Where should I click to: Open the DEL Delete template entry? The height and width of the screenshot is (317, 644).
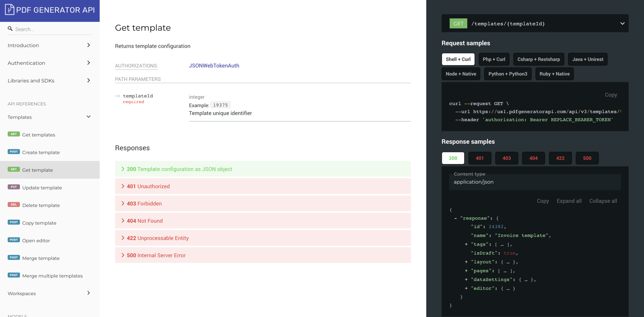point(50,205)
